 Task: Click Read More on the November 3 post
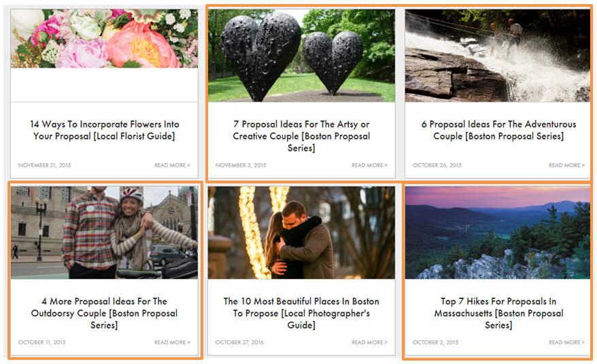pos(369,165)
